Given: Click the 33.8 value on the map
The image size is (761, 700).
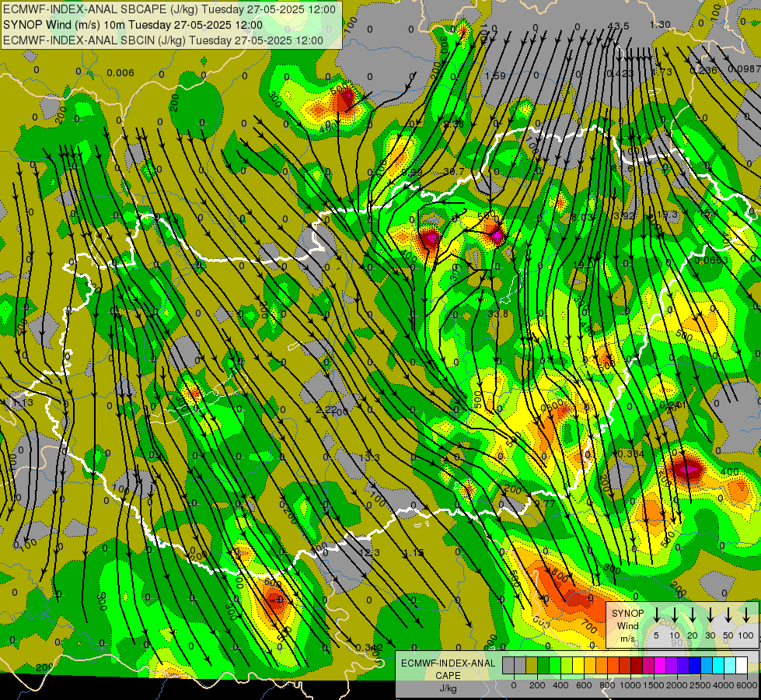Looking at the screenshot, I should (x=498, y=313).
